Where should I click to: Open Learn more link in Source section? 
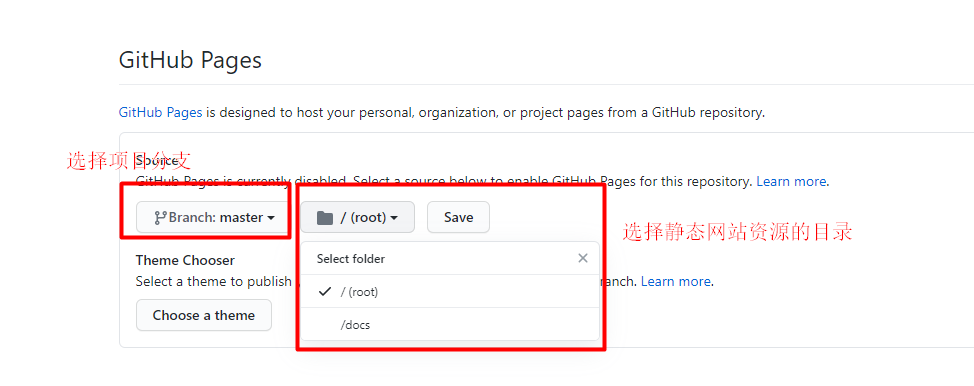pos(791,182)
